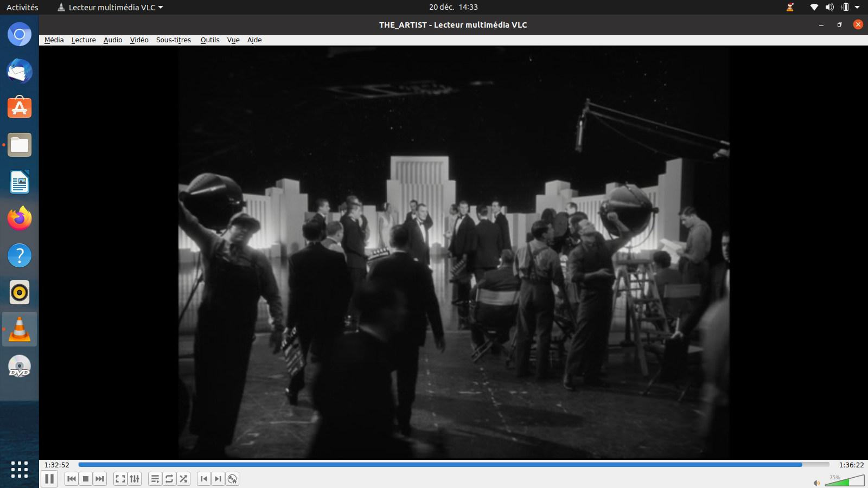Show the playlist panel

(x=155, y=479)
